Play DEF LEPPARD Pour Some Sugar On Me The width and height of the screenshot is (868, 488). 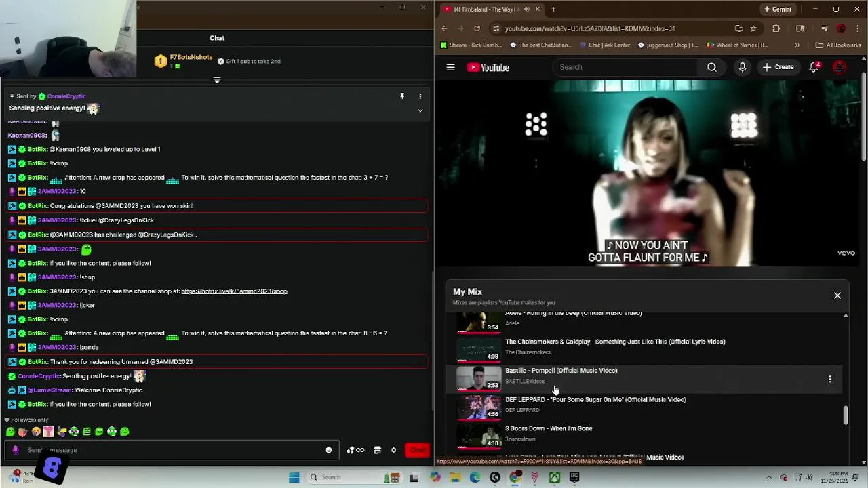point(595,400)
